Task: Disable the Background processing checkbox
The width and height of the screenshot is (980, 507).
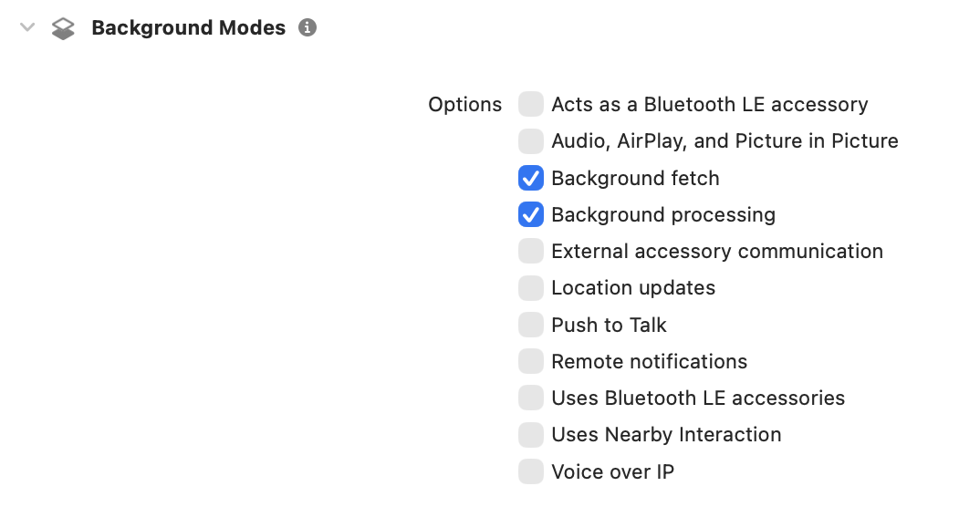Action: 531,214
